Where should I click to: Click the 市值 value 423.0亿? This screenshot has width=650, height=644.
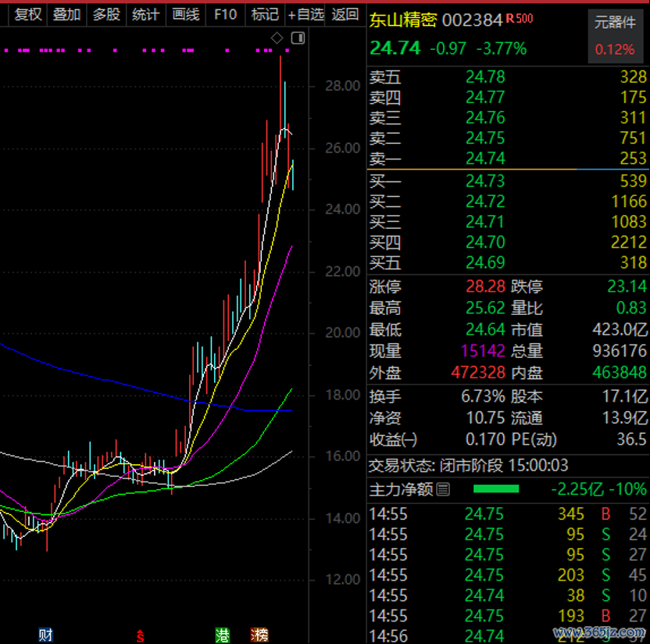point(620,329)
